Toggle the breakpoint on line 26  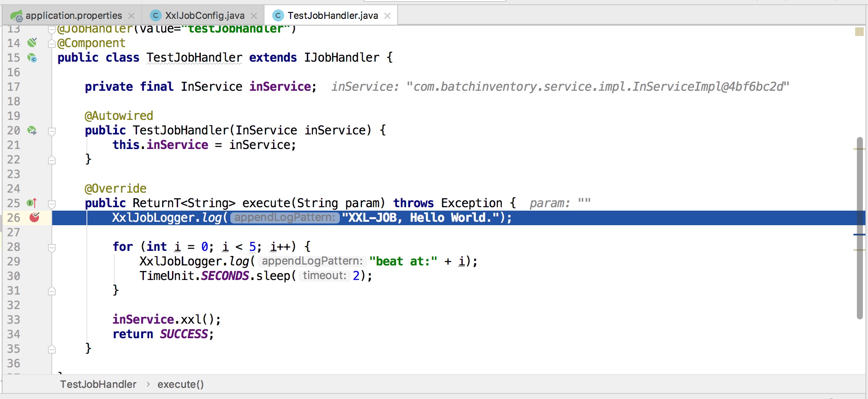pyautogui.click(x=34, y=217)
